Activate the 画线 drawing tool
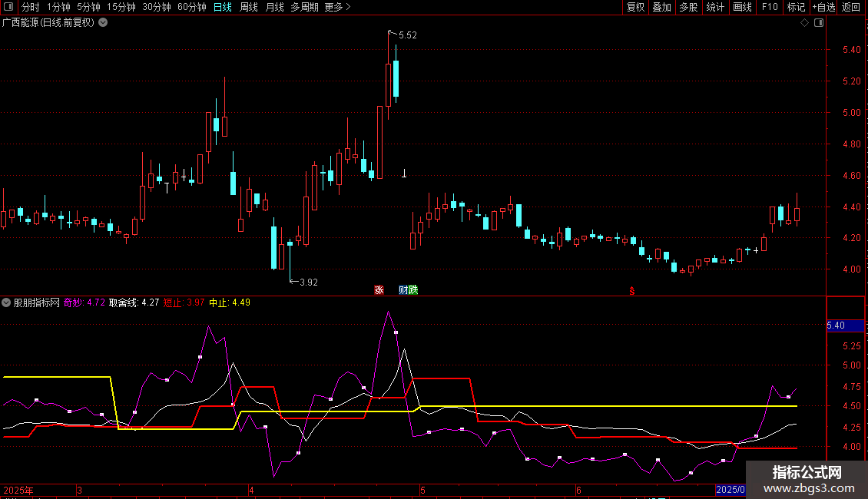Viewport: 868px width, 499px height. 742,7
